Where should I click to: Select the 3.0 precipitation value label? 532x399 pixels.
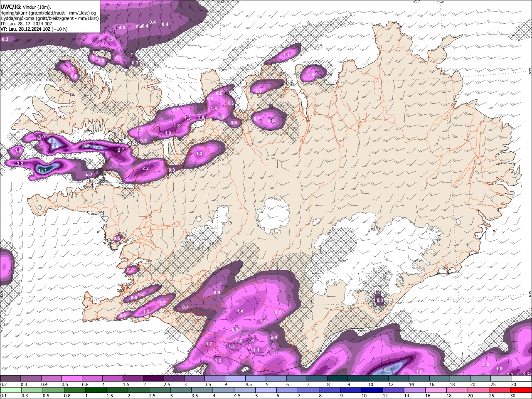42,137
